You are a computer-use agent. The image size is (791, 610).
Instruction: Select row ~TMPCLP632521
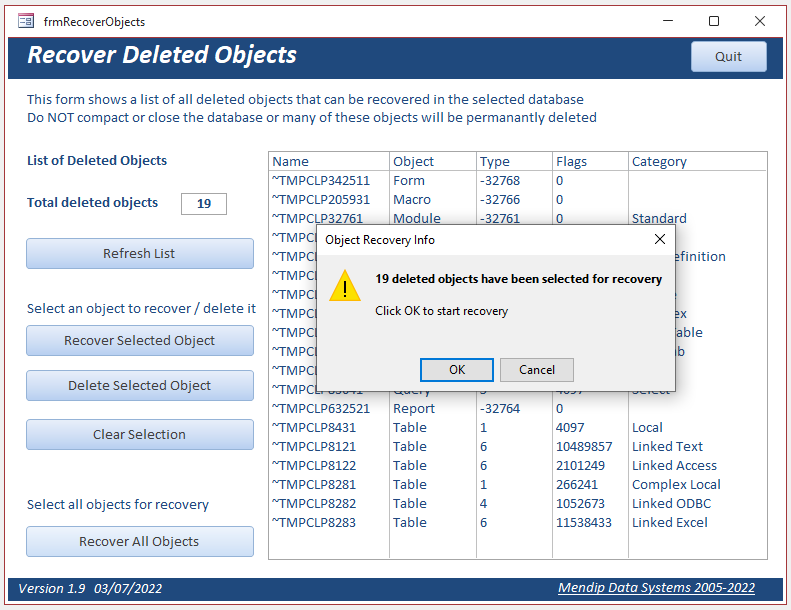(x=518, y=409)
